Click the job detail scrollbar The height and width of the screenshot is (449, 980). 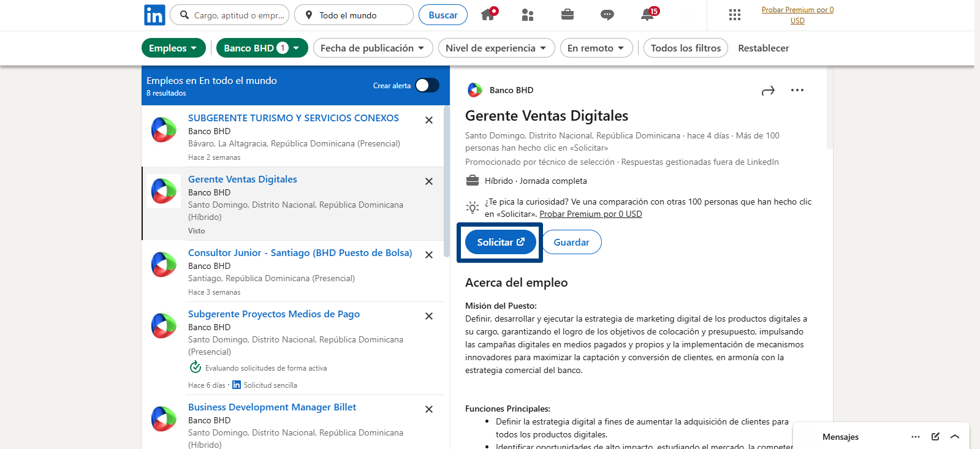(x=829, y=108)
